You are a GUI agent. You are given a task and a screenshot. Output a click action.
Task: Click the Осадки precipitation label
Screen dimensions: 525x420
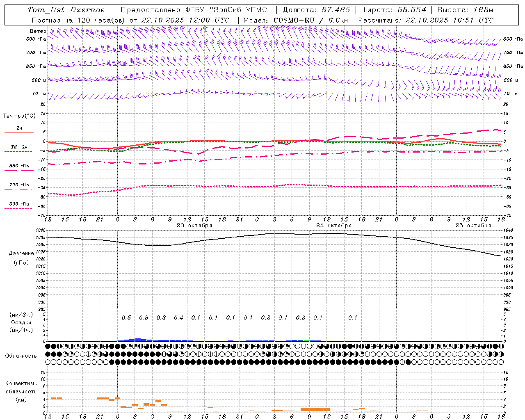click(x=21, y=322)
